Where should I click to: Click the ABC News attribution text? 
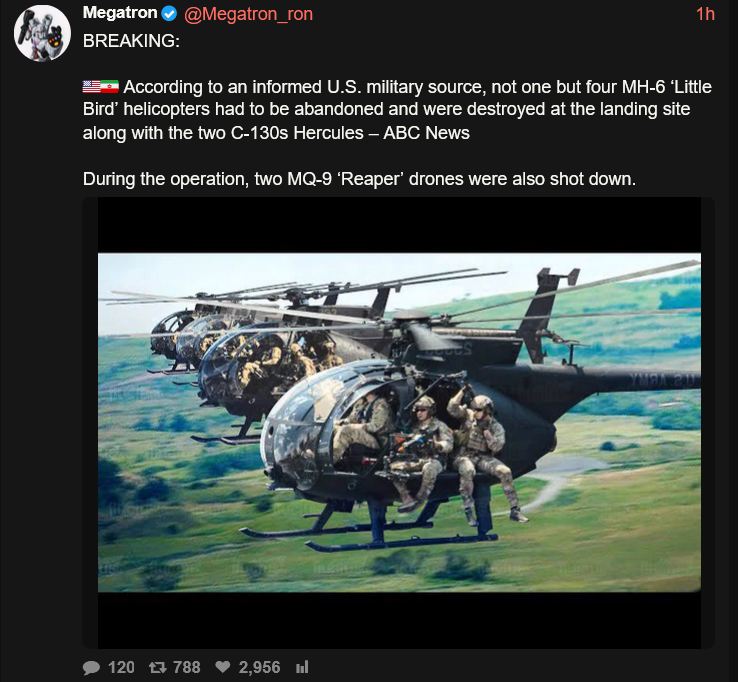426,133
